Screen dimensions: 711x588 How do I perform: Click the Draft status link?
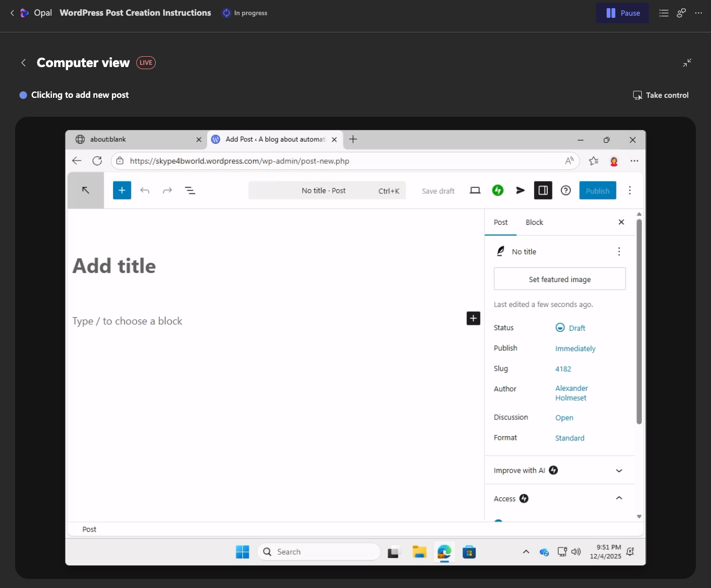(x=576, y=328)
